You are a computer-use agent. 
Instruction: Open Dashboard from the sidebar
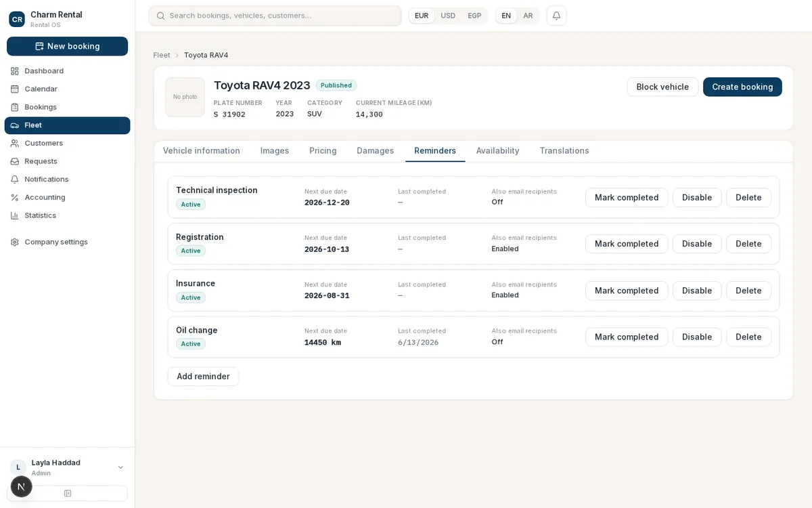[x=67, y=71]
